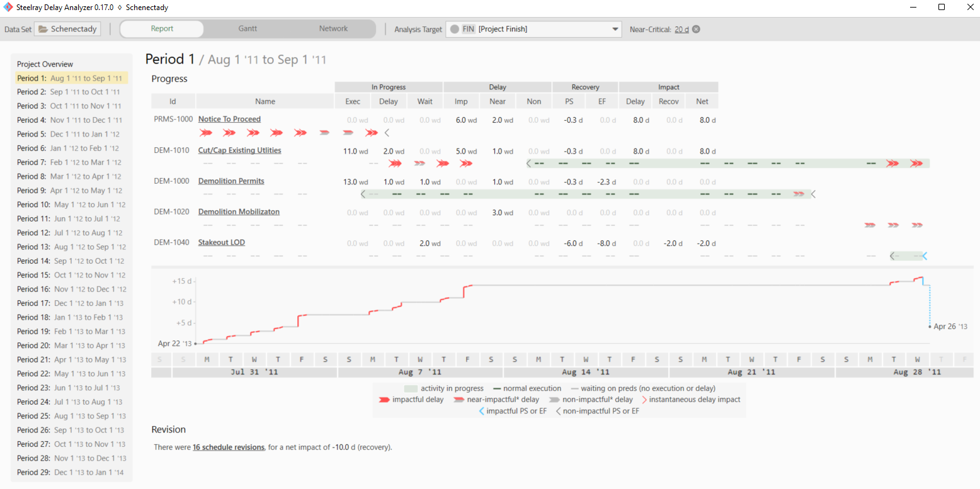Click the folder icon on Schenectady data set button

click(x=43, y=30)
